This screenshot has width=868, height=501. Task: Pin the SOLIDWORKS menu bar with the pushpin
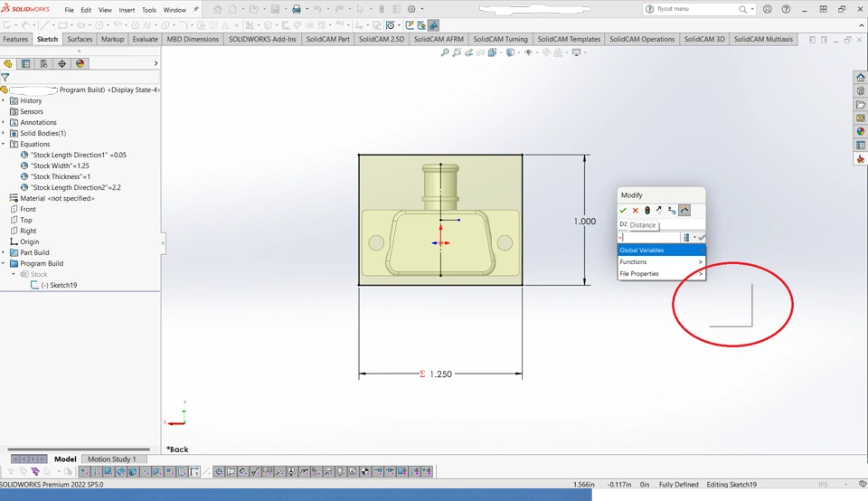click(x=196, y=9)
